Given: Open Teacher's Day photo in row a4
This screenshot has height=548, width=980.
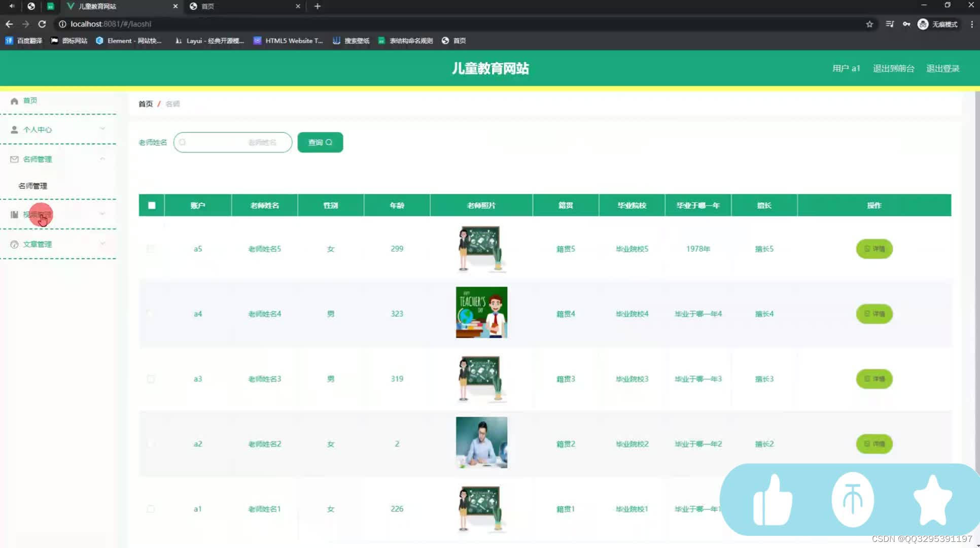Looking at the screenshot, I should coord(481,313).
